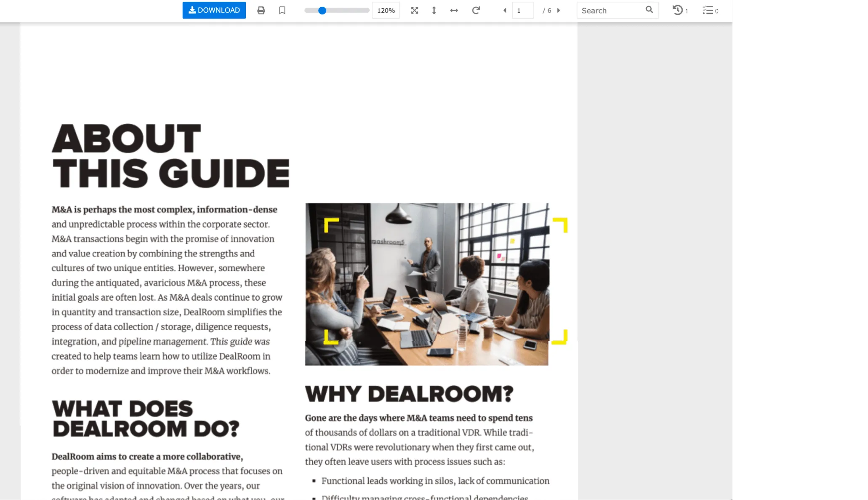Click the WHAT DOES DEALROOM DO? heading
868x500 pixels.
pyautogui.click(x=145, y=419)
